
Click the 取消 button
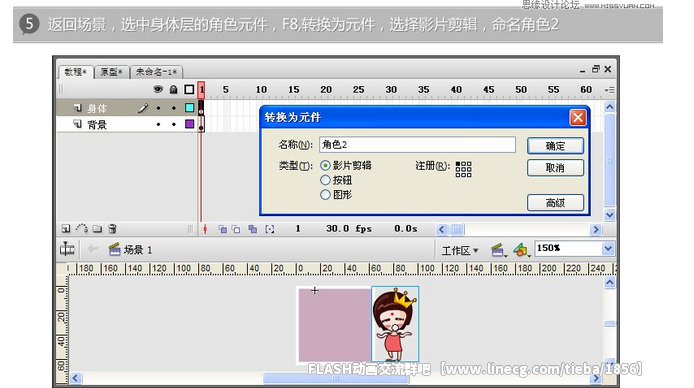pos(555,168)
